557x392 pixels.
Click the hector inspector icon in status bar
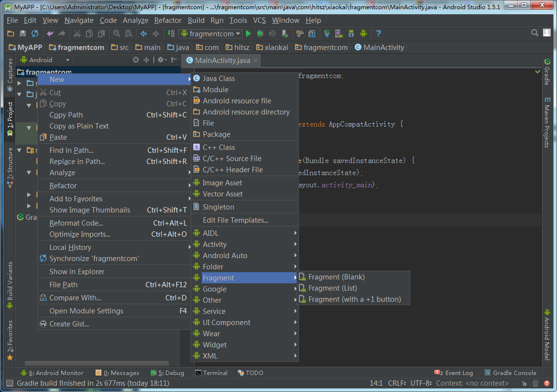(535, 383)
